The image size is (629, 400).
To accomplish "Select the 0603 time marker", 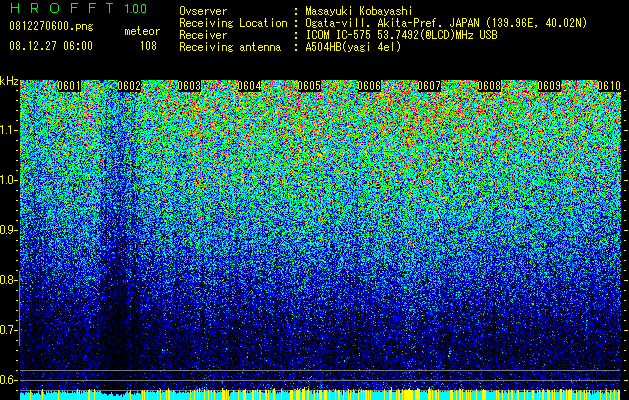I will (189, 86).
